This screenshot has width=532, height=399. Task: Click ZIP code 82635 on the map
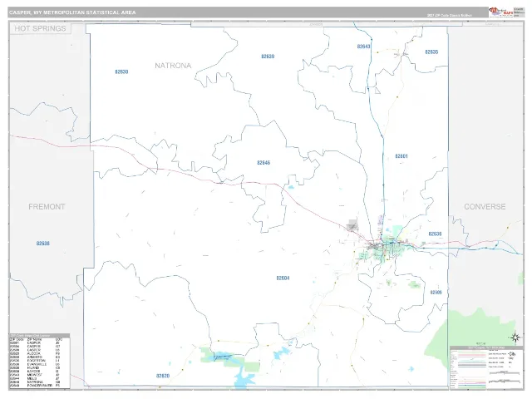(431, 52)
